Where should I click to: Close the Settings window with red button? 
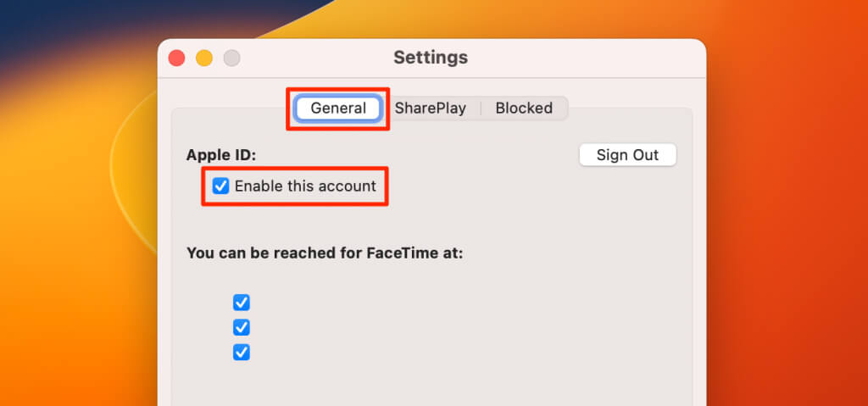[176, 58]
